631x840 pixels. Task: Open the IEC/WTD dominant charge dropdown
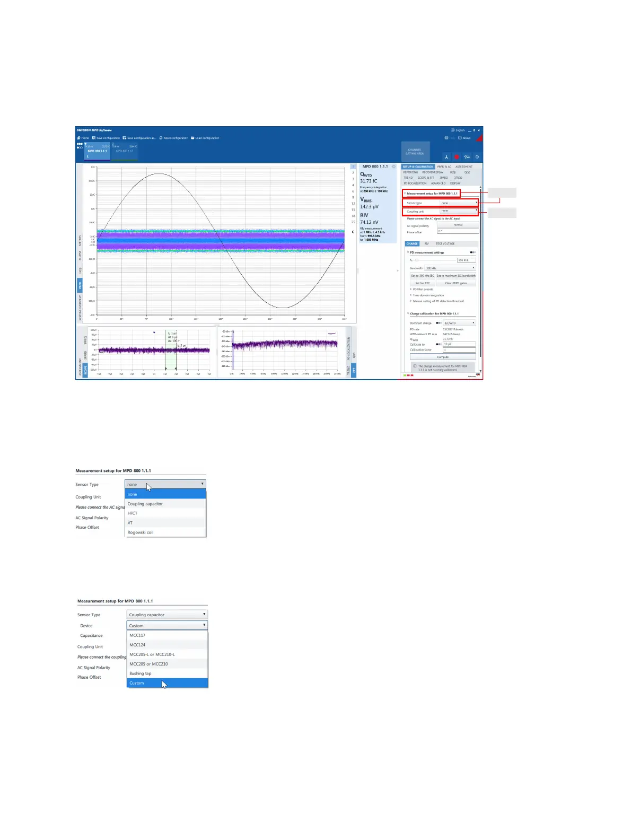click(x=460, y=323)
